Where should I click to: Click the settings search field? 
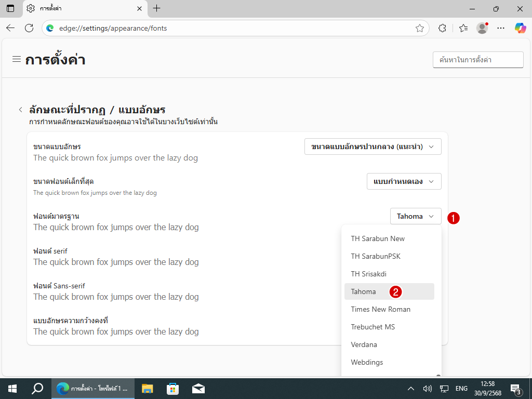477,60
